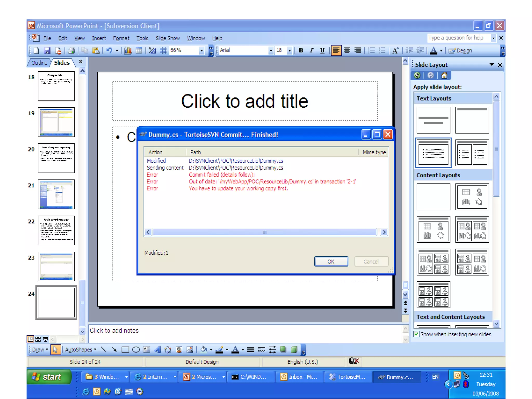Screen dimensions: 532x399
Task: Click the Slide Layout home icon
Action: pyautogui.click(x=444, y=76)
